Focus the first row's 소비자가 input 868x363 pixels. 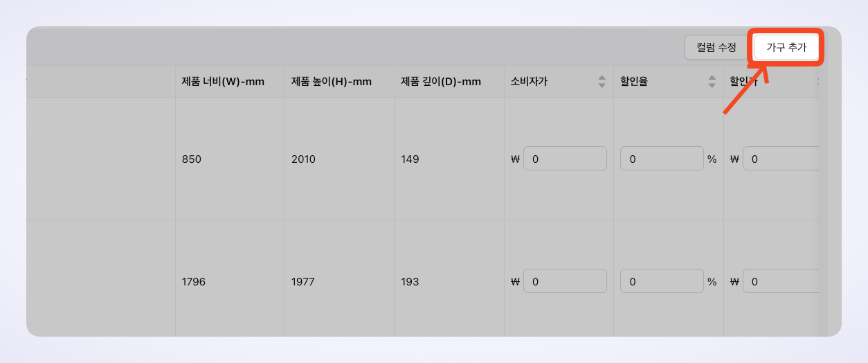point(565,159)
